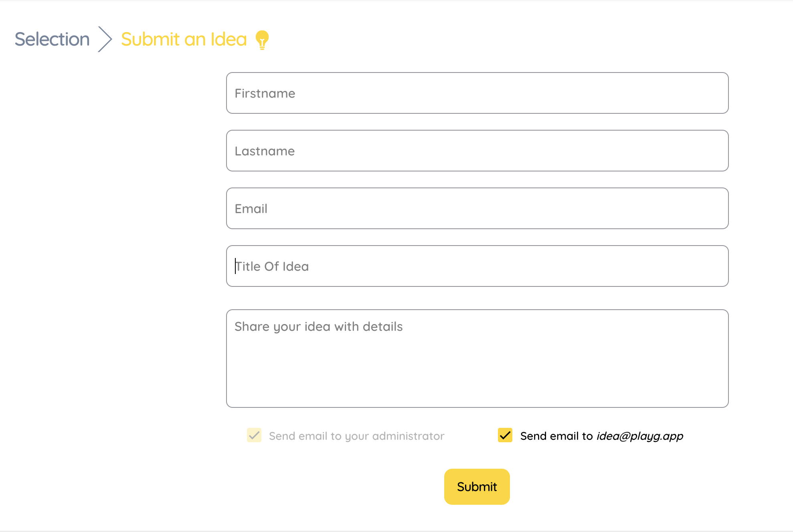
Task: Uncheck the Send email to idea@playg.app checkbox
Action: tap(505, 435)
